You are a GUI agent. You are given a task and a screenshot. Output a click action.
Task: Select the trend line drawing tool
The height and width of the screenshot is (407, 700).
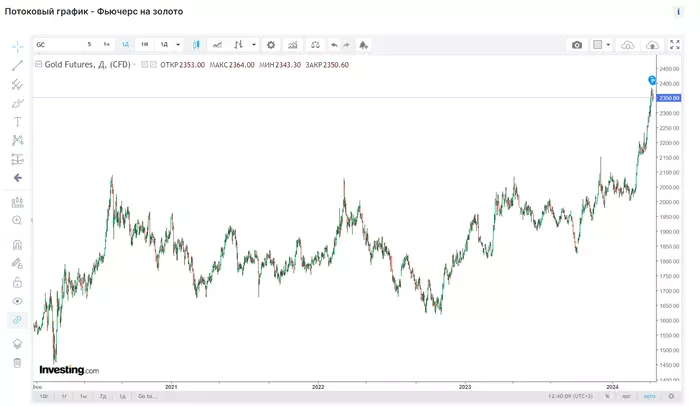coord(17,66)
